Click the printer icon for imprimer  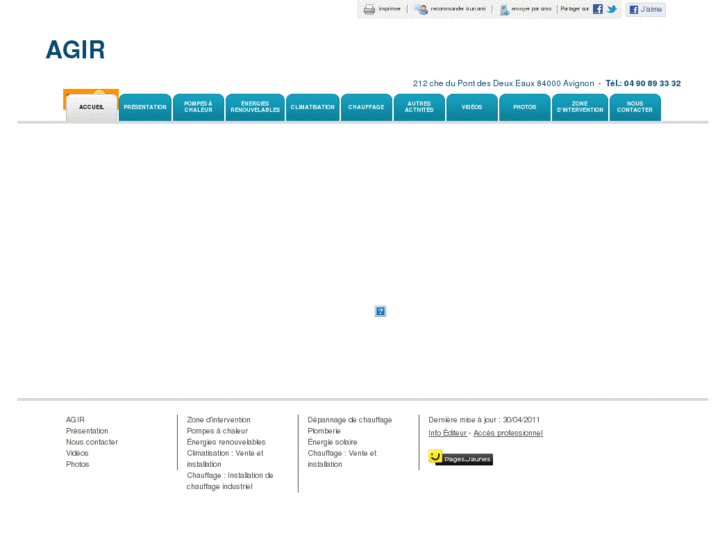[x=369, y=9]
